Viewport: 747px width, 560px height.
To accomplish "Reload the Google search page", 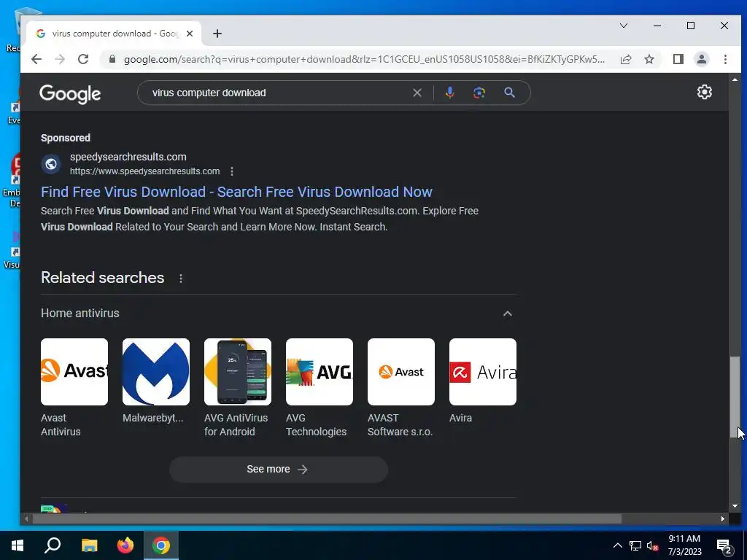I will click(83, 59).
